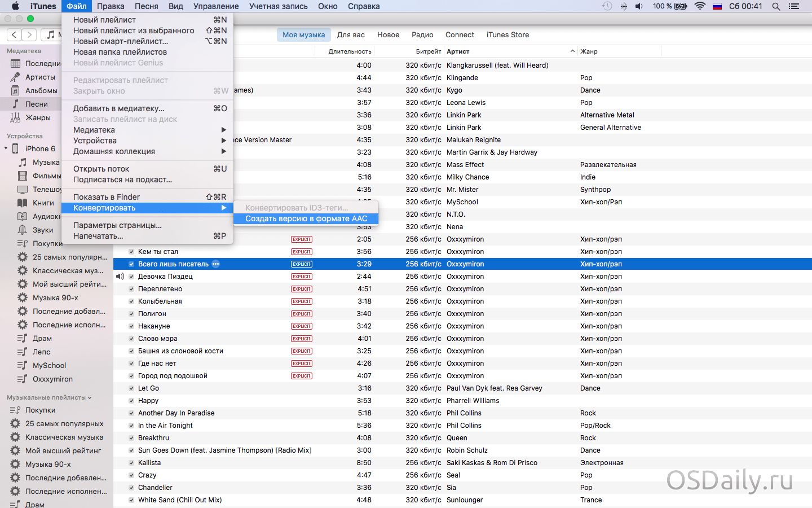The height and width of the screenshot is (508, 812).
Task: Choose Добавить в медиатеку…
Action: 147,108
